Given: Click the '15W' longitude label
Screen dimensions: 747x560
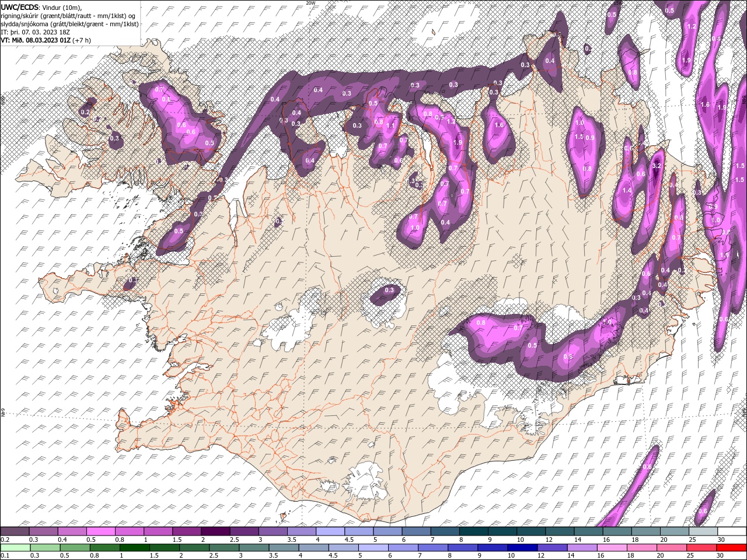Looking at the screenshot, I should (x=617, y=3).
